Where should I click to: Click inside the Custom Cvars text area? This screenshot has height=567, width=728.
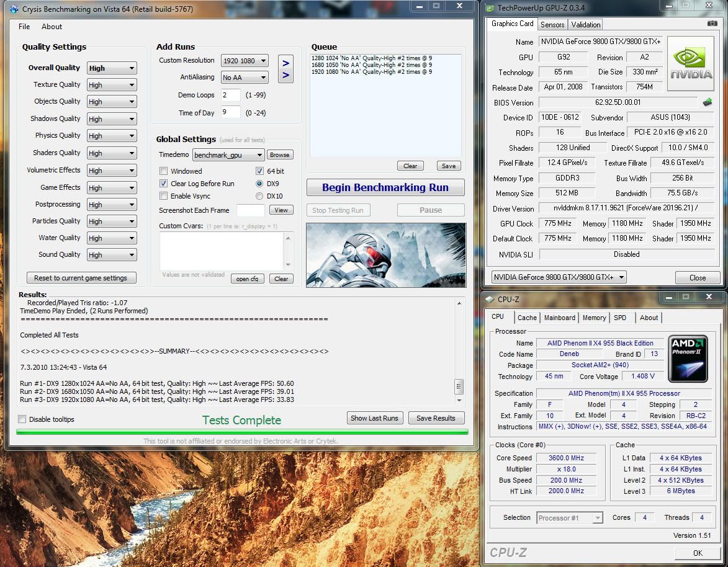(222, 251)
